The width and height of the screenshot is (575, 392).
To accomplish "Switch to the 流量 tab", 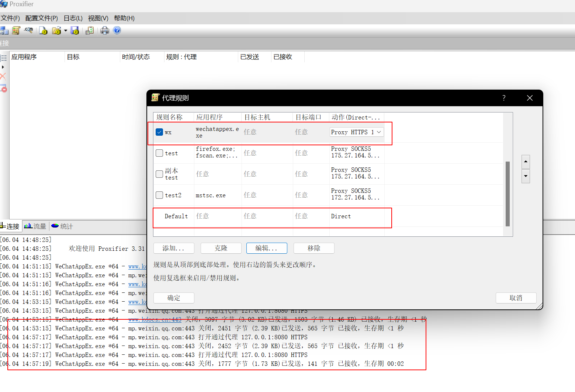I will click(35, 226).
